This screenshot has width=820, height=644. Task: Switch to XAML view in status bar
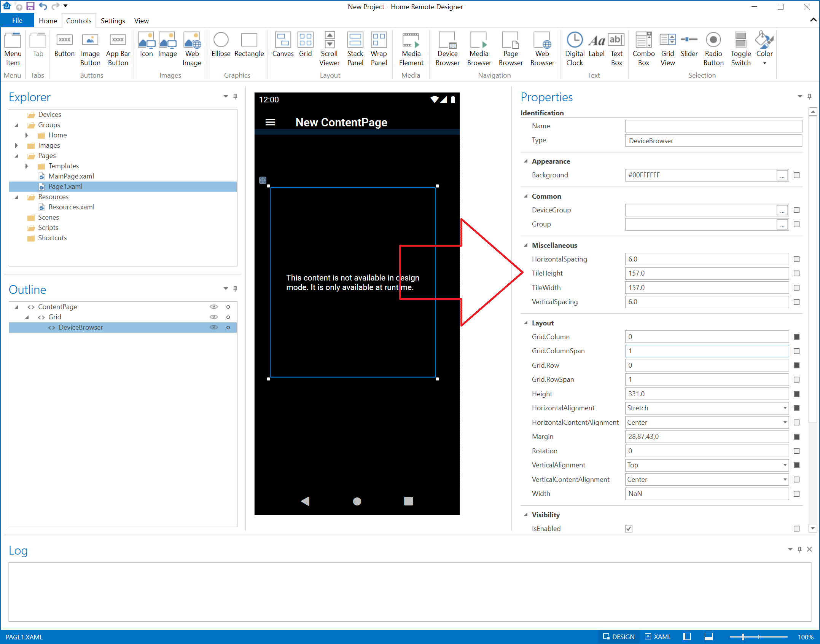658,637
